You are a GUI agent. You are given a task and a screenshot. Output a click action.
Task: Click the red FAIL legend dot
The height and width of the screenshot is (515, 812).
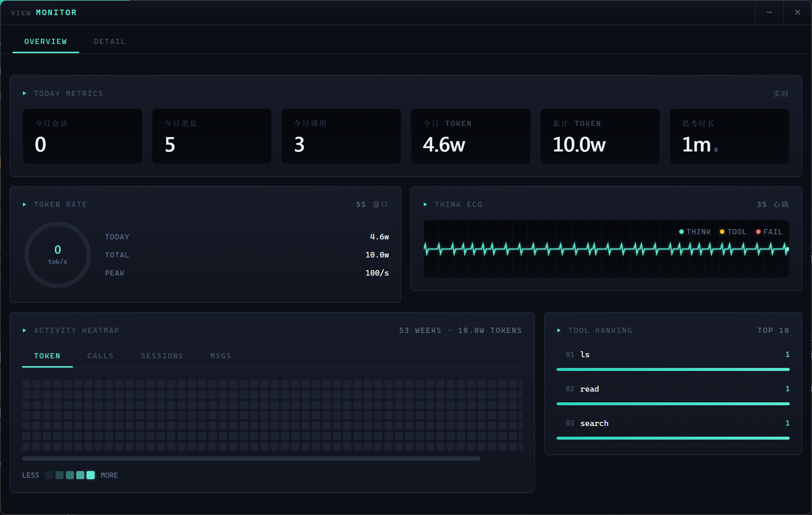(758, 232)
